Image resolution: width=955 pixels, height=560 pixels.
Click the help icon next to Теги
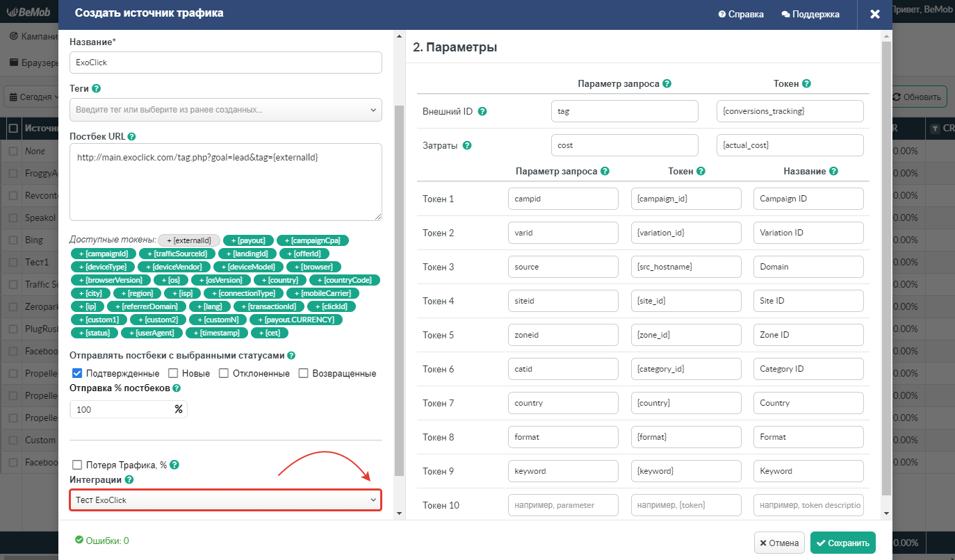pyautogui.click(x=97, y=89)
